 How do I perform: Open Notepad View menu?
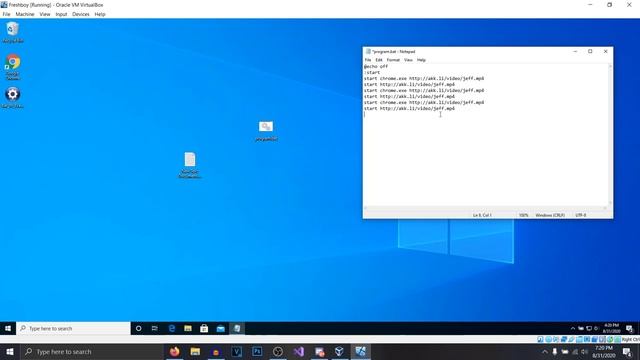pyautogui.click(x=408, y=60)
